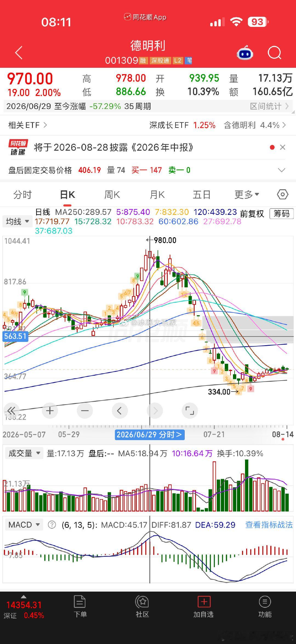The height and width of the screenshot is (644, 296).
Task: Tap the DIFF:81.87 MACD value
Action: (x=171, y=525)
